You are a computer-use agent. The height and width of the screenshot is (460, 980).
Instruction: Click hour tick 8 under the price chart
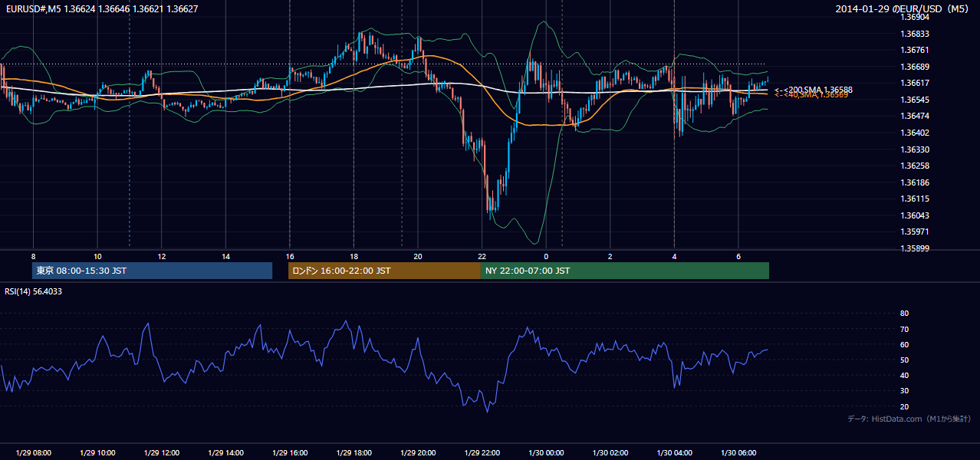click(x=33, y=256)
